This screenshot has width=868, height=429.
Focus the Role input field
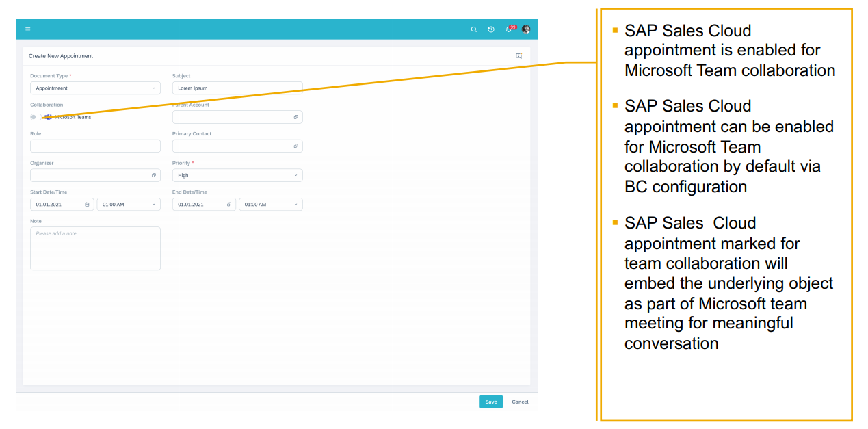click(x=95, y=146)
